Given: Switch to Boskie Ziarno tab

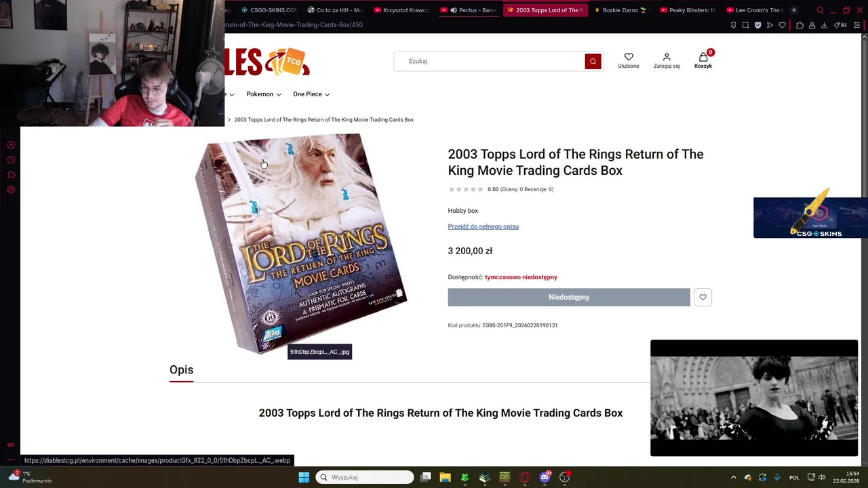Looking at the screenshot, I should (x=620, y=10).
